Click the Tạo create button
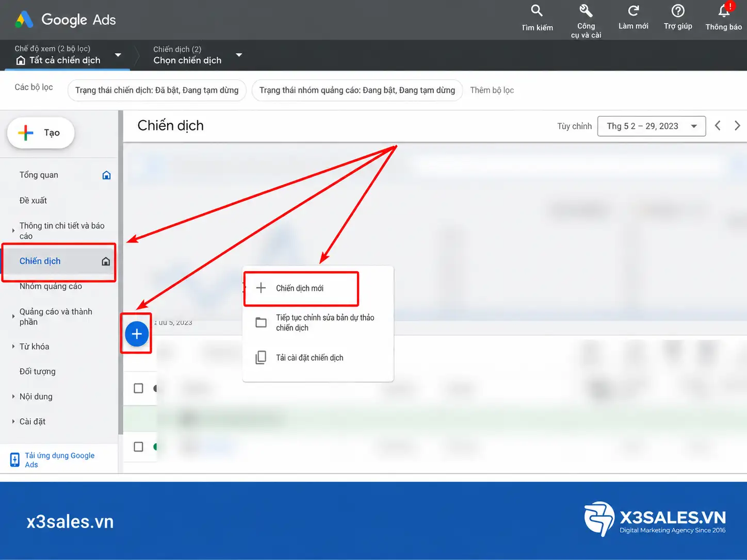 pyautogui.click(x=41, y=133)
